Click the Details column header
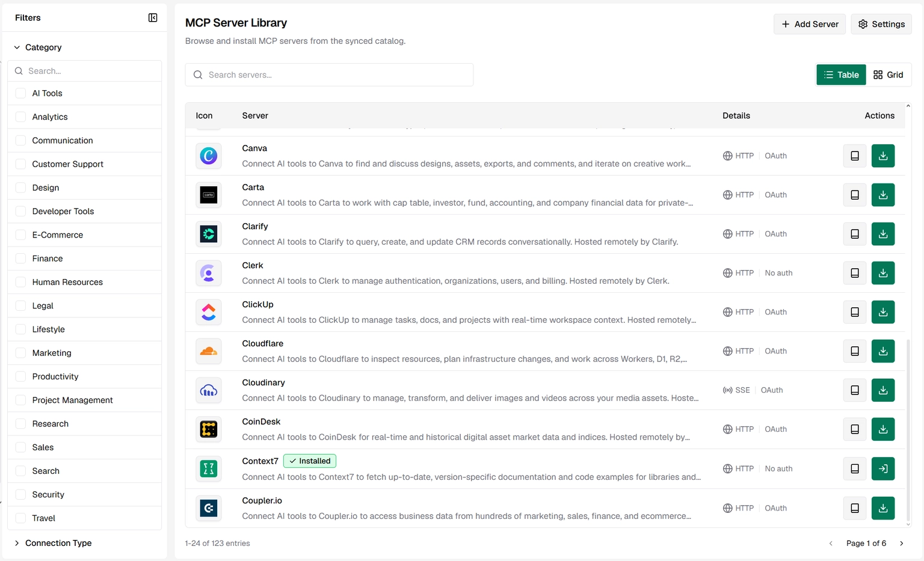 coord(736,115)
